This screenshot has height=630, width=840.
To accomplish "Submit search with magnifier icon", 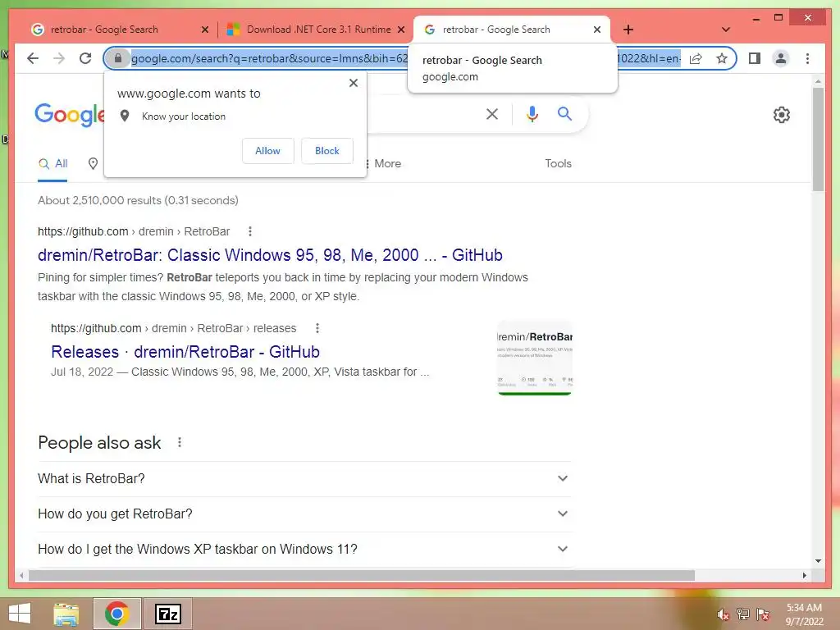I will point(564,113).
